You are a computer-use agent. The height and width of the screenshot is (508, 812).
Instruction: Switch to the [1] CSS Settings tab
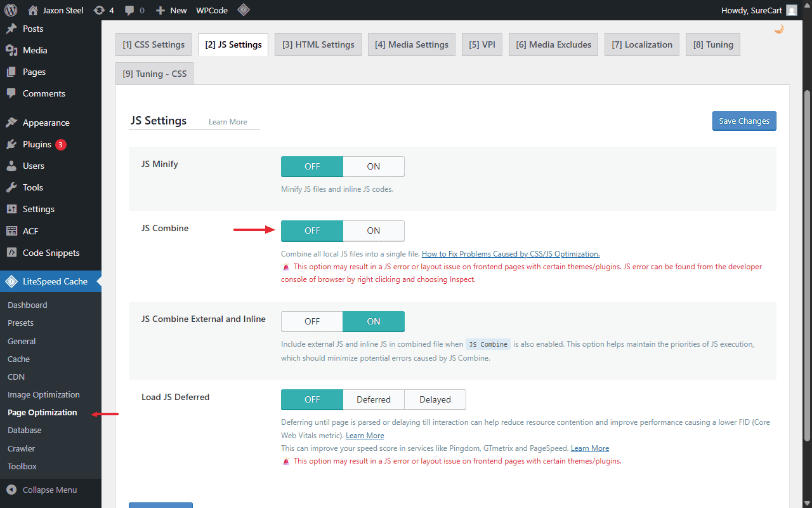click(154, 44)
